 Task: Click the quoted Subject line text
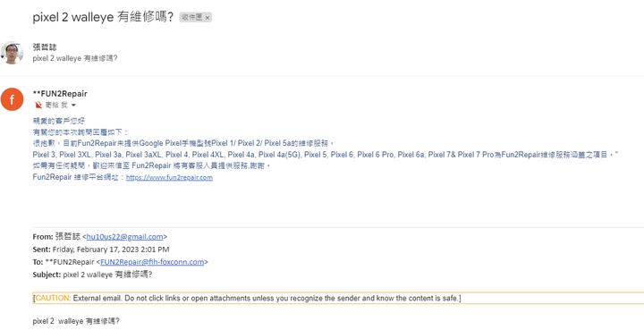coord(92,275)
